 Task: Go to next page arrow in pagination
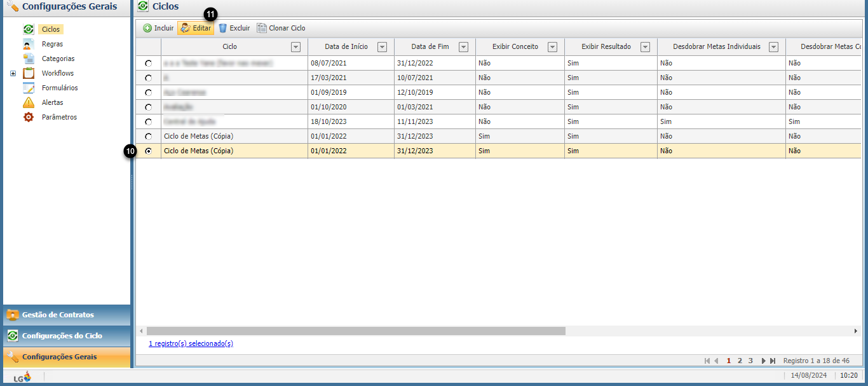pyautogui.click(x=763, y=361)
